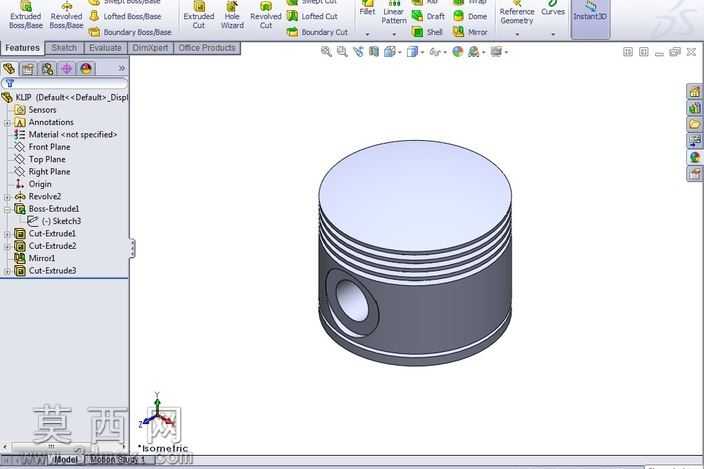Image resolution: width=704 pixels, height=469 pixels.
Task: Click Section View icon
Action: point(374,52)
